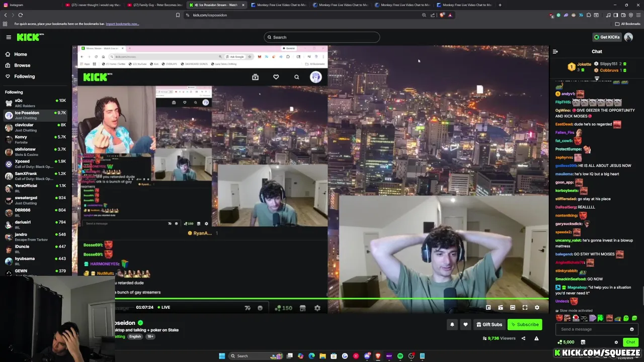Open All Bookmarks folder
This screenshot has width=644, height=362.
pos(628,24)
